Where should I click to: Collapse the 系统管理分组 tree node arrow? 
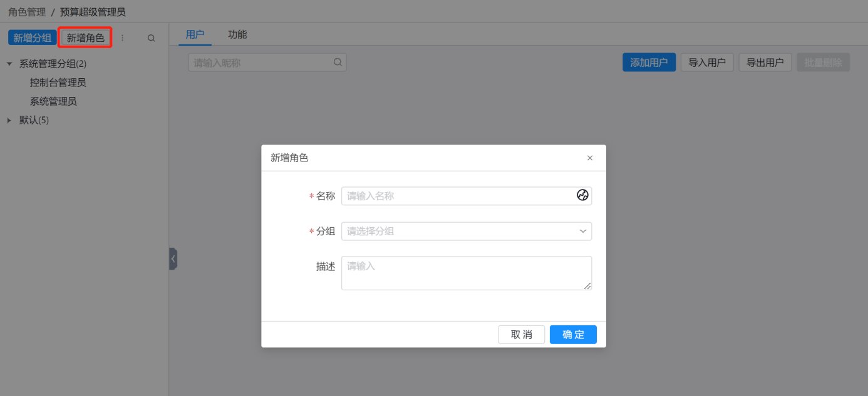[x=9, y=64]
